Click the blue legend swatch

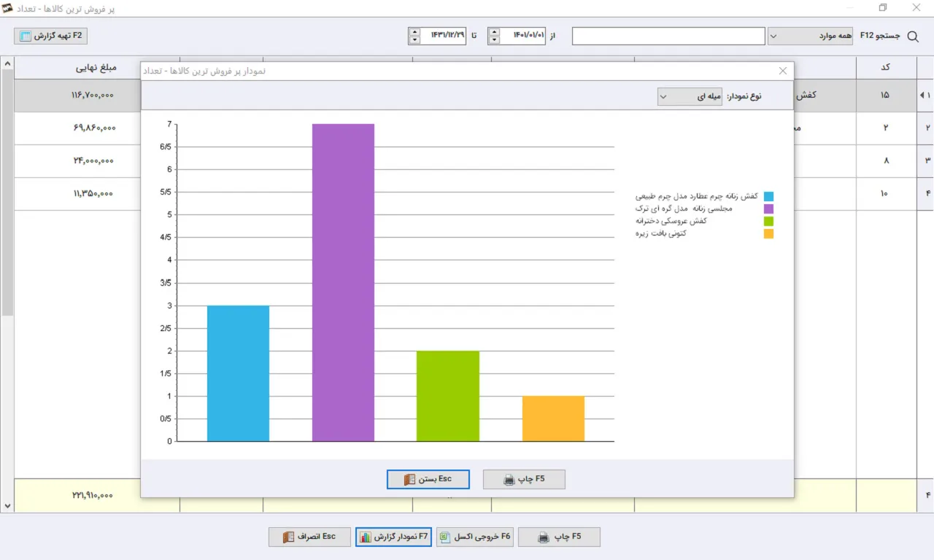pos(768,196)
